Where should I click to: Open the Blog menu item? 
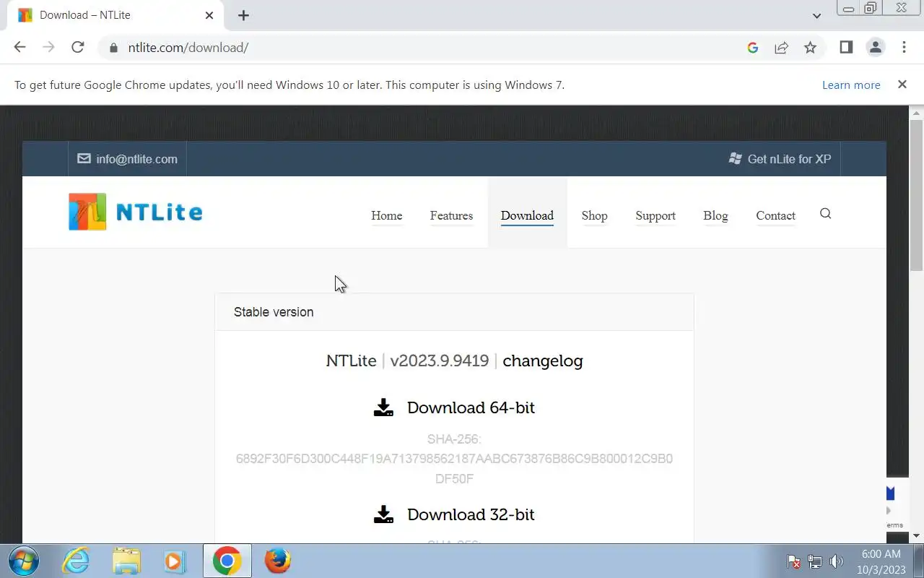tap(715, 215)
